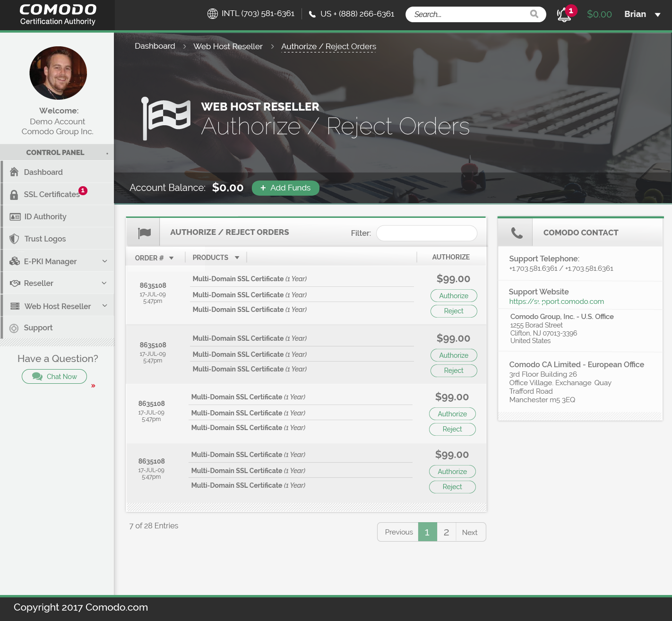Click the '7 of 28 Entries' text
The width and height of the screenshot is (672, 621).
pyautogui.click(x=154, y=526)
